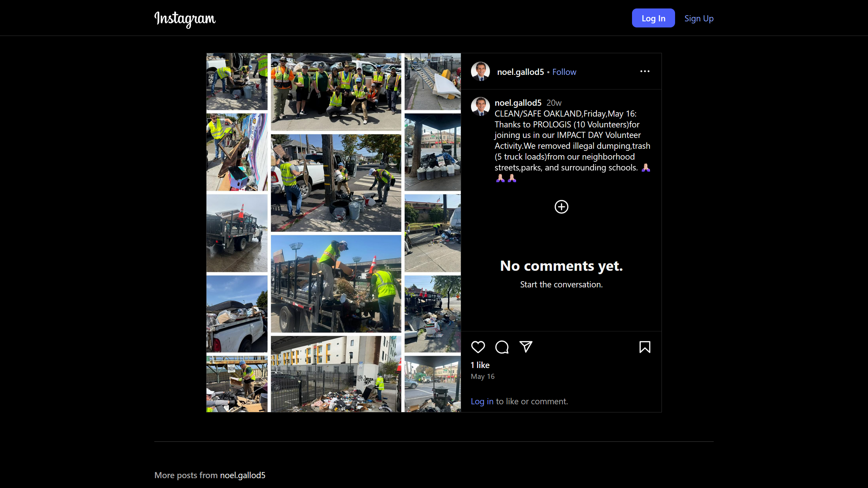
Task: Click the Sign Up link
Action: [699, 18]
